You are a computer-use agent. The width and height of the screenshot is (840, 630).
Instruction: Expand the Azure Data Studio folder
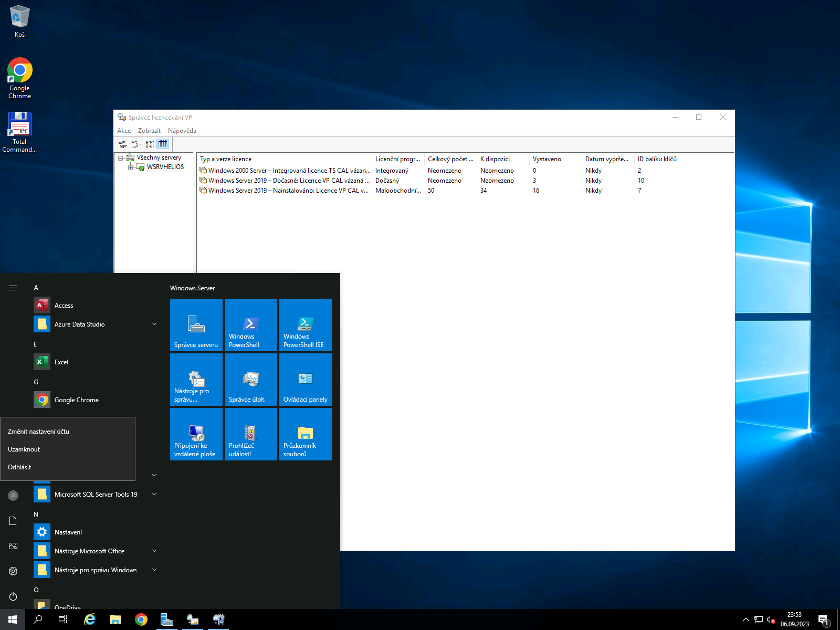pyautogui.click(x=154, y=324)
